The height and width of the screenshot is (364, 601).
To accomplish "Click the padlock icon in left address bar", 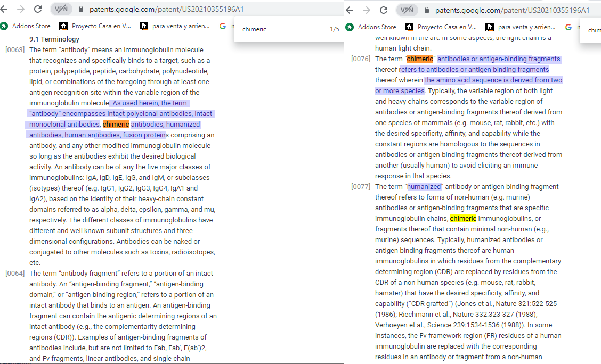I will 82,10.
